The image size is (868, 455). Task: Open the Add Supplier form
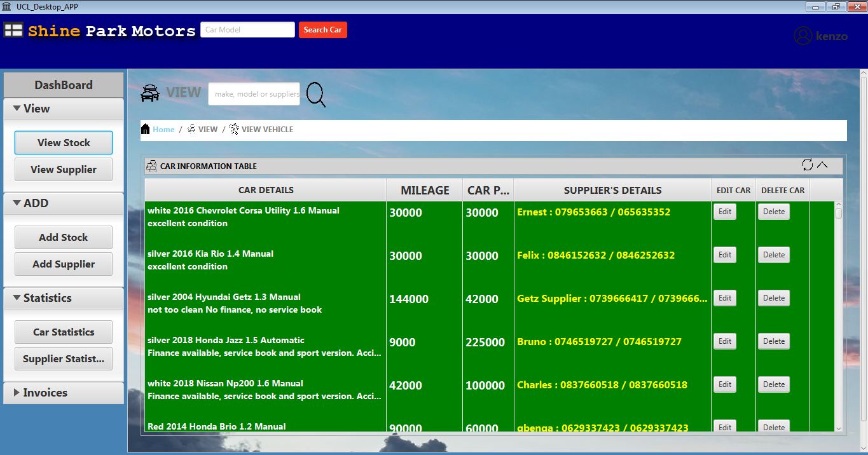(x=64, y=264)
